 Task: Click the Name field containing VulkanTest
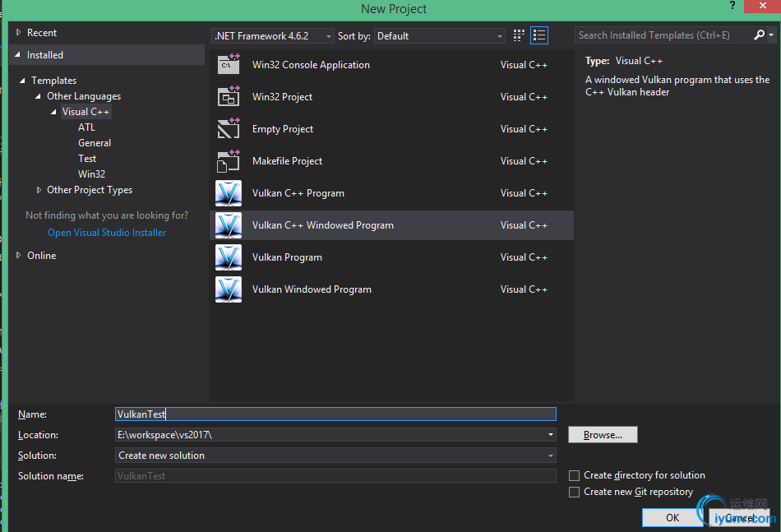(335, 414)
